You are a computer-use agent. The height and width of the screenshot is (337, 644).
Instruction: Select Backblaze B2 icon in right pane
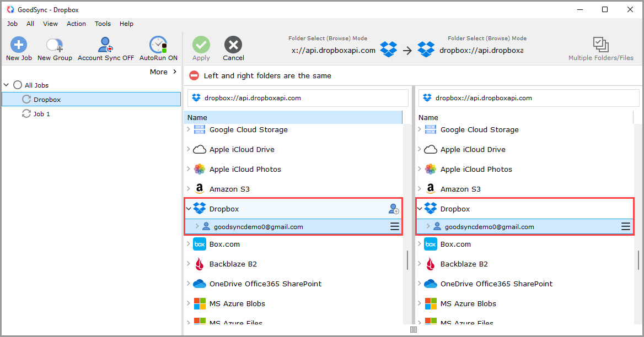click(x=431, y=264)
